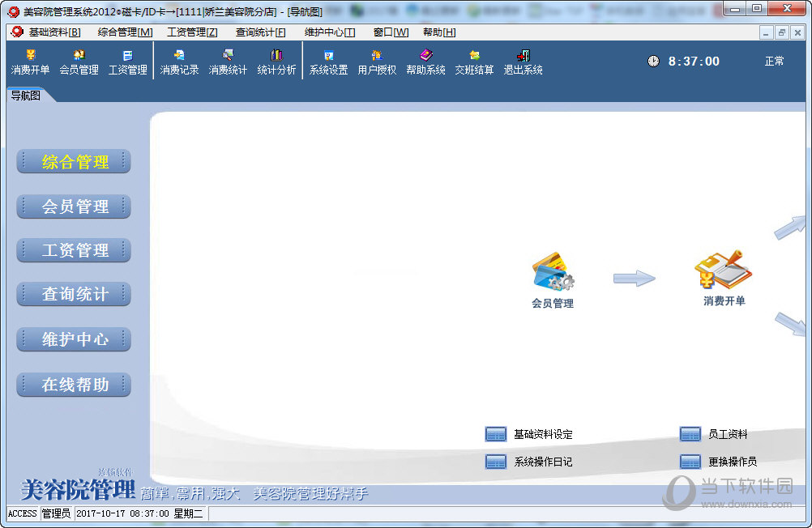Image resolution: width=812 pixels, height=528 pixels.
Task: Click the 综合管理 sidebar button
Action: pos(74,161)
